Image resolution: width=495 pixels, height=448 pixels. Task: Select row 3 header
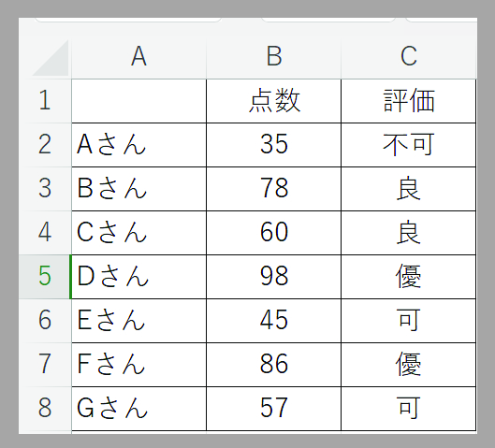tap(45, 189)
